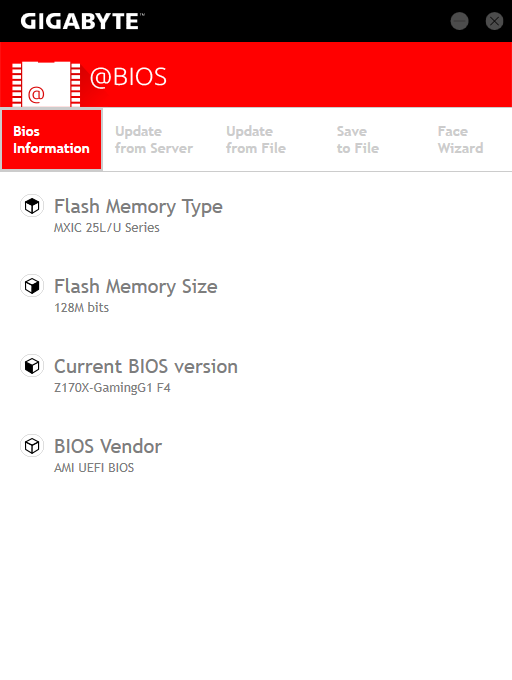Image resolution: width=512 pixels, height=680 pixels.
Task: Select the Flash Memory Size heading
Action: [136, 286]
